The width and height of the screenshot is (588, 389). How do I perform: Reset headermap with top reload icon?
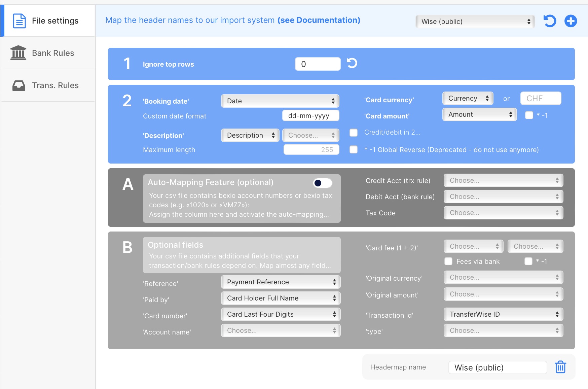point(550,21)
